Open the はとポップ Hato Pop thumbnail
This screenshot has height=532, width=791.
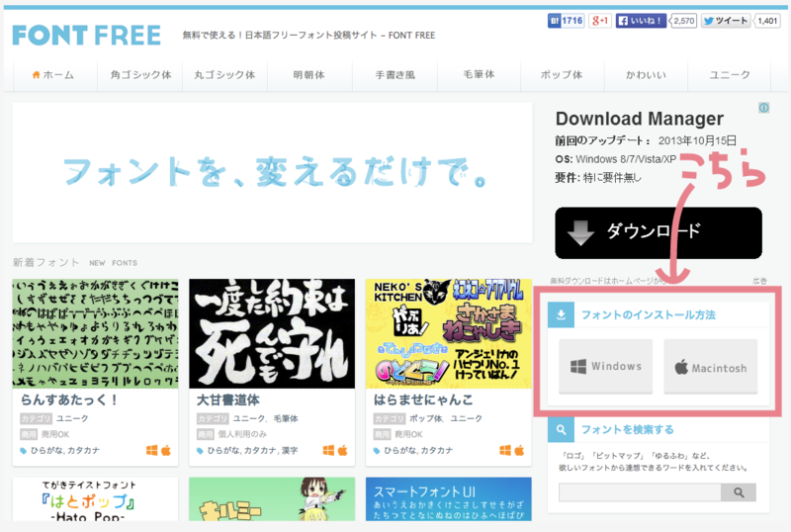click(x=95, y=499)
